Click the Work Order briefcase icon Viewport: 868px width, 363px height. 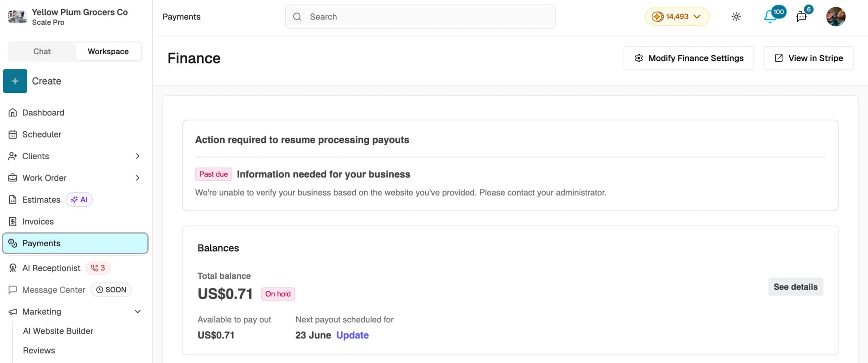coord(13,178)
